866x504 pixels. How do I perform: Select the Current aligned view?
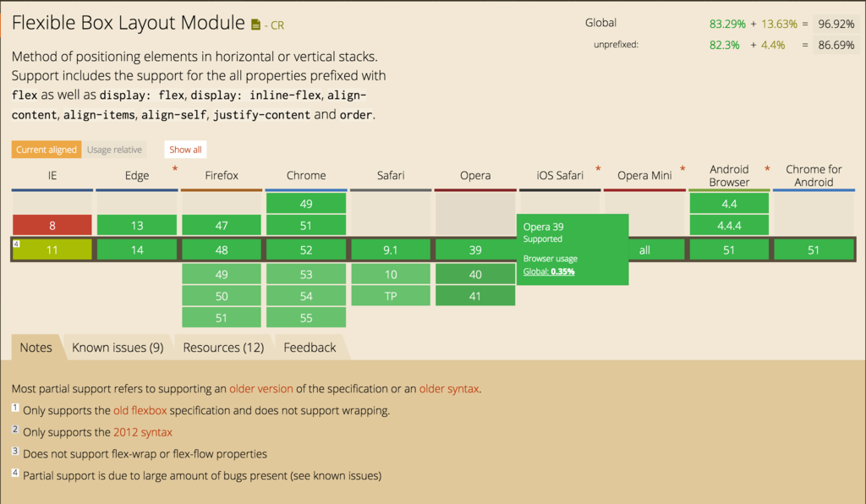pos(46,149)
